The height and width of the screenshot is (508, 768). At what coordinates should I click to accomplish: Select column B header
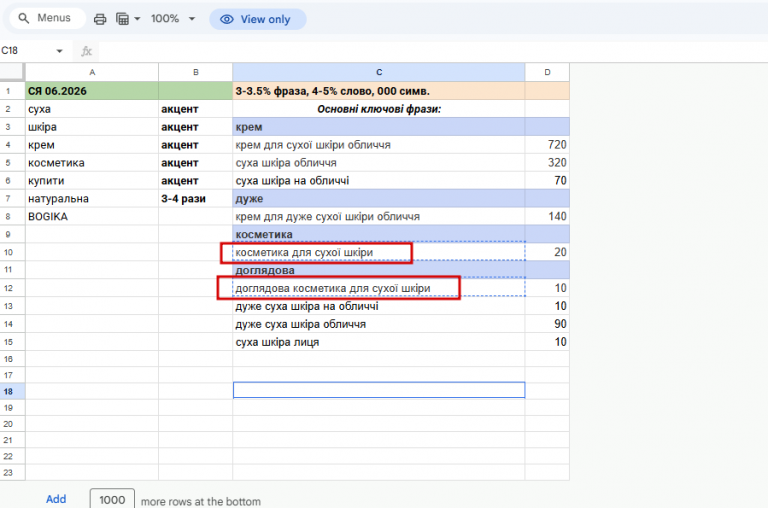pyautogui.click(x=195, y=72)
